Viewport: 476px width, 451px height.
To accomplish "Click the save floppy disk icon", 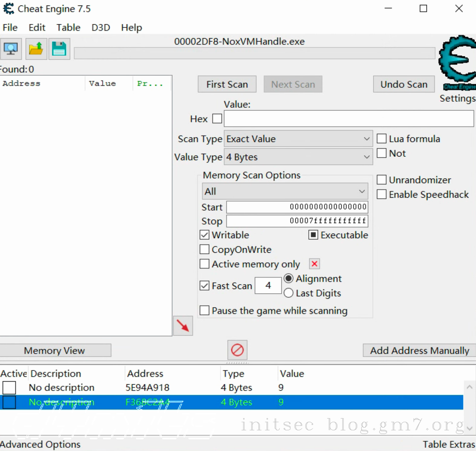I will point(59,49).
